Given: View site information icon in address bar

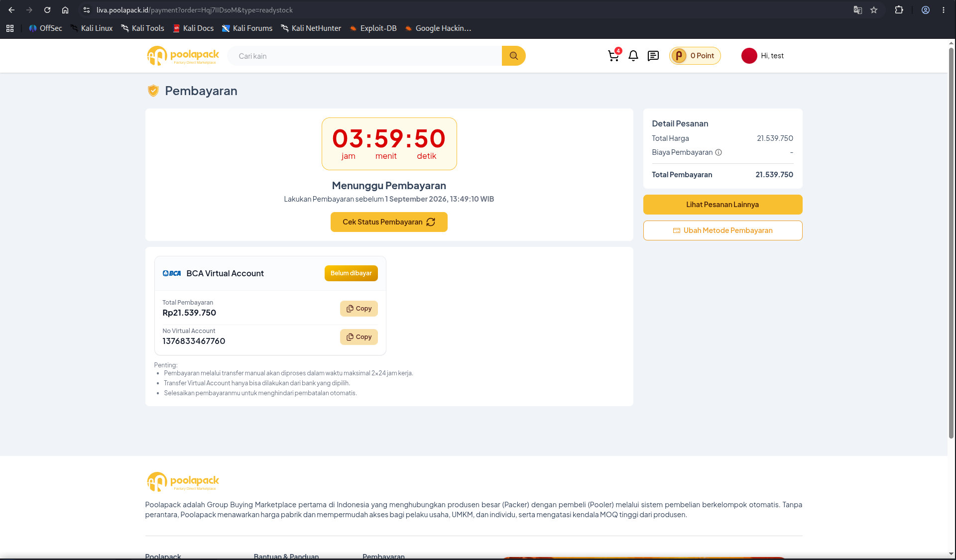Looking at the screenshot, I should (x=87, y=10).
